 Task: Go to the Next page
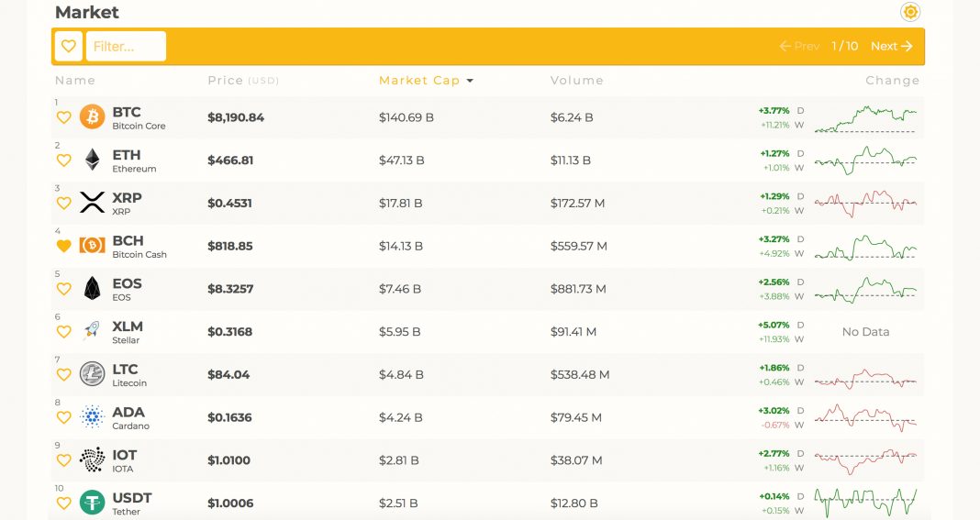(x=891, y=46)
